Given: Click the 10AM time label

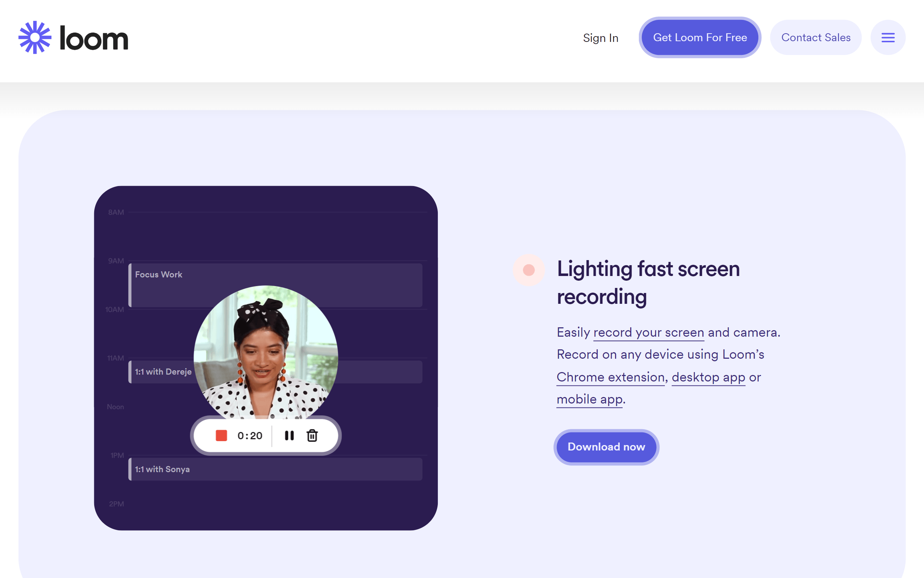Looking at the screenshot, I should pyautogui.click(x=114, y=310).
